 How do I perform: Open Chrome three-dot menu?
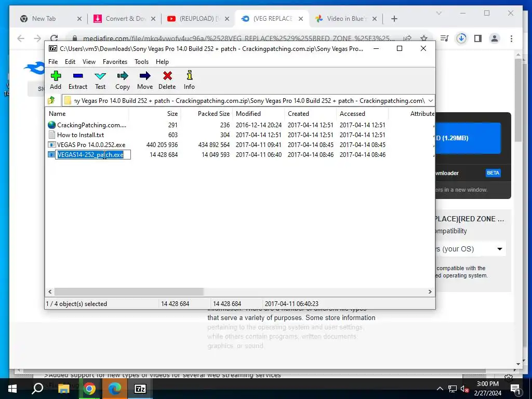(x=511, y=38)
